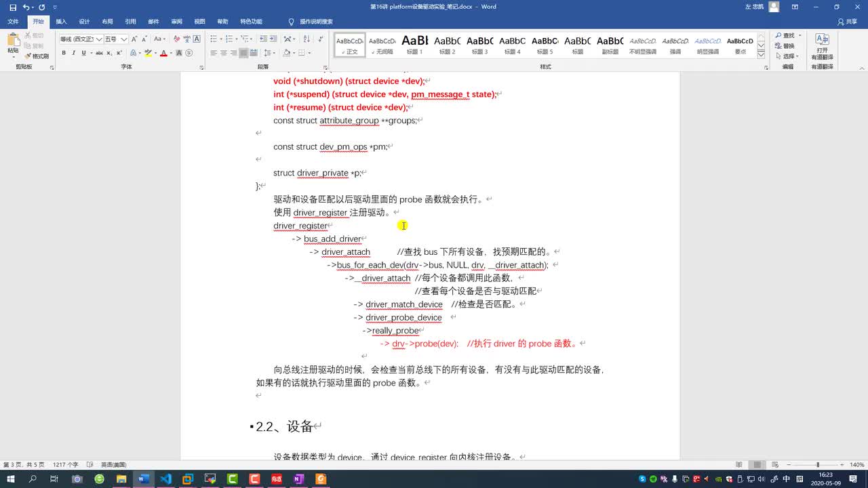Activate the Format Painter (格式刷)
This screenshot has height=488, width=868.
(x=37, y=56)
